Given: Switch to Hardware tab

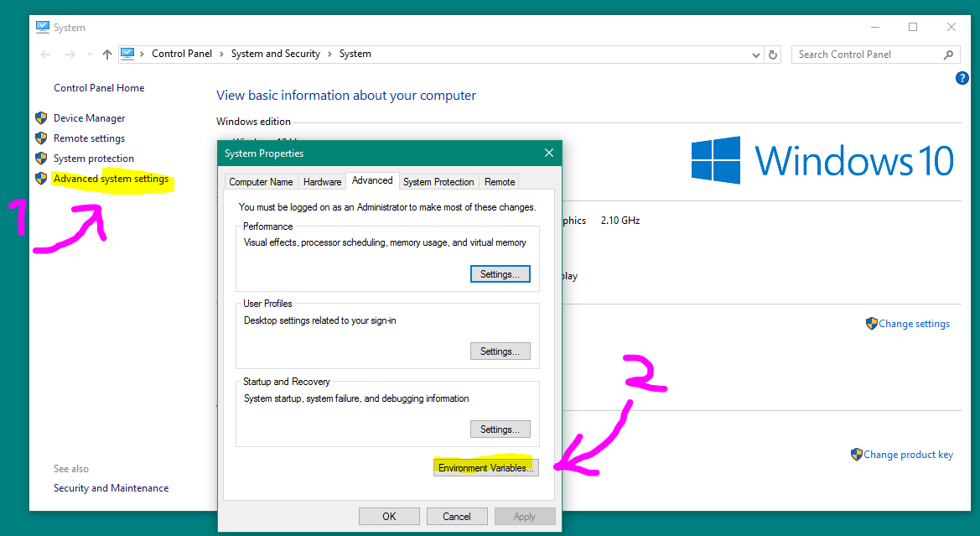Looking at the screenshot, I should (x=322, y=182).
